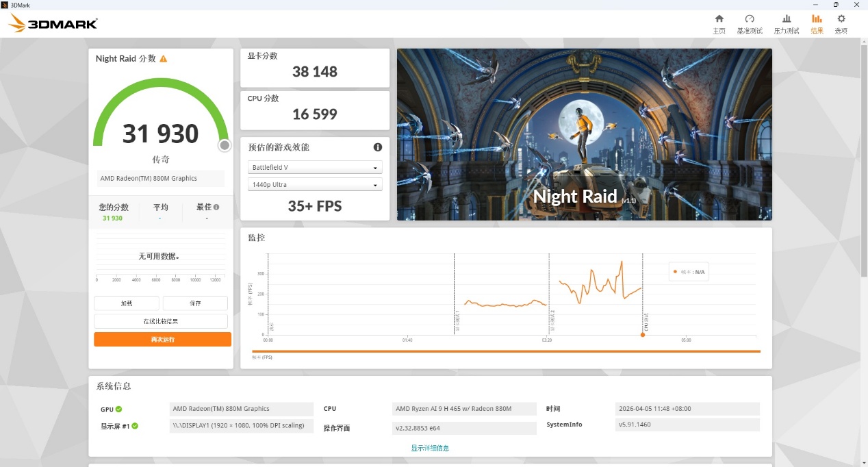Click the green check icon beside GPU
Viewport: 868px width, 467px height.
118,409
